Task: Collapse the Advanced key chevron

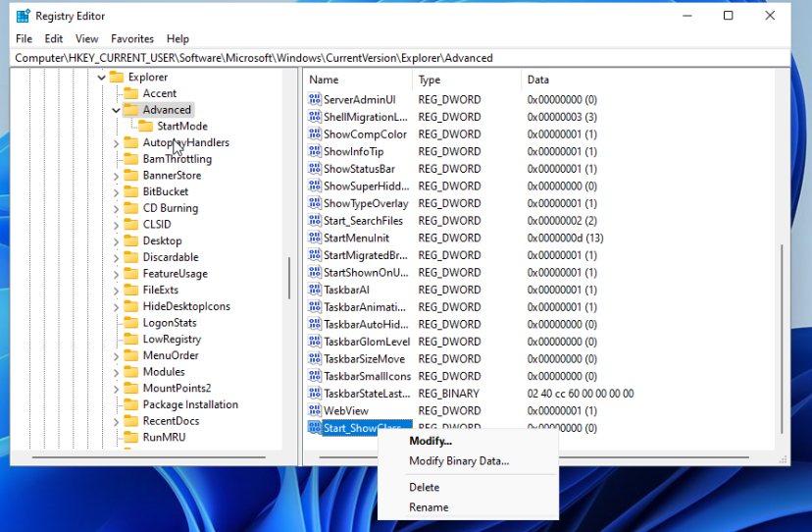Action: click(x=116, y=110)
